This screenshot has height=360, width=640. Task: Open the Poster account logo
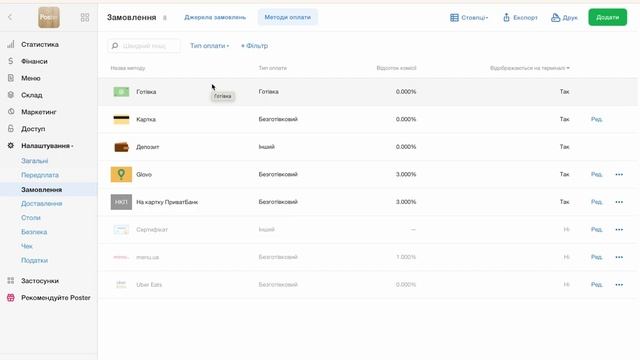click(x=49, y=17)
